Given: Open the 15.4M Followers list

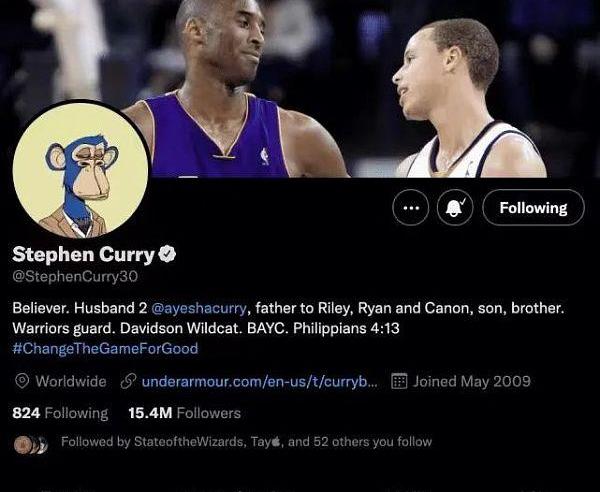Looking at the screenshot, I should point(184,413).
